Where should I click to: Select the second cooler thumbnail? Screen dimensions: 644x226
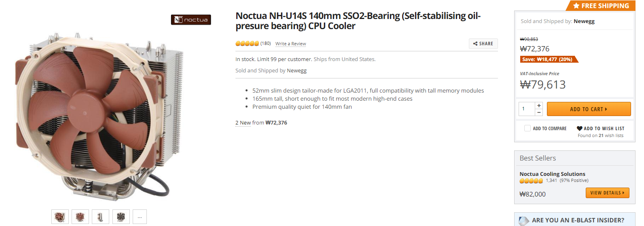point(80,217)
